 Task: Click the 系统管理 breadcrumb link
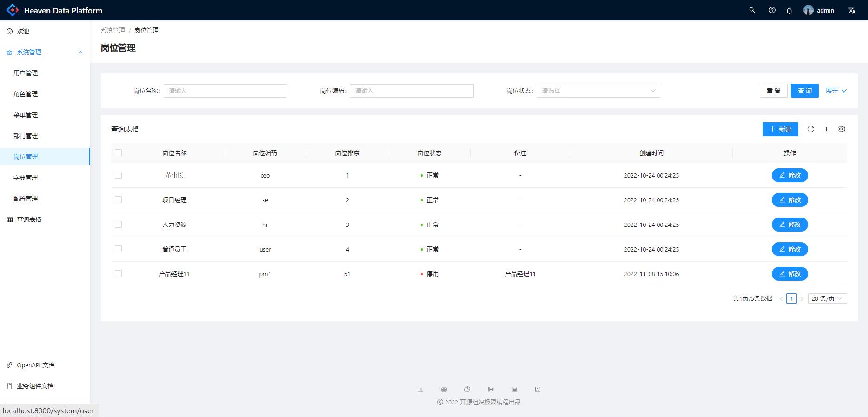click(113, 30)
